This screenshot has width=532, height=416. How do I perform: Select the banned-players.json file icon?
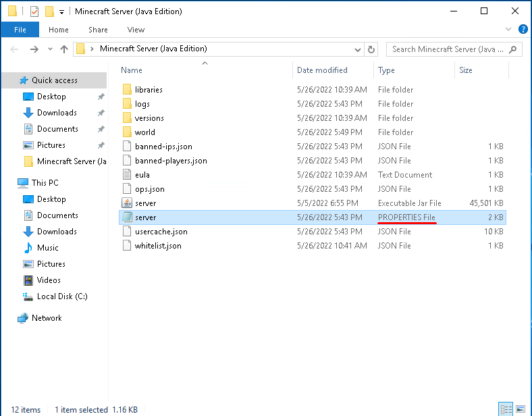click(x=127, y=161)
